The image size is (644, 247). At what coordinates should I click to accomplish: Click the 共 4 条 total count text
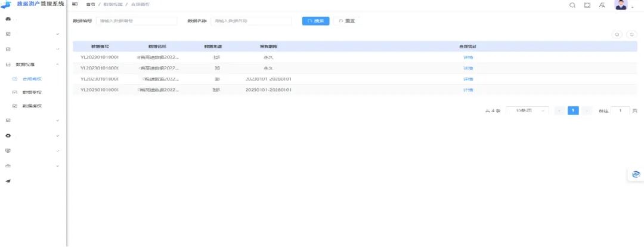tap(493, 111)
